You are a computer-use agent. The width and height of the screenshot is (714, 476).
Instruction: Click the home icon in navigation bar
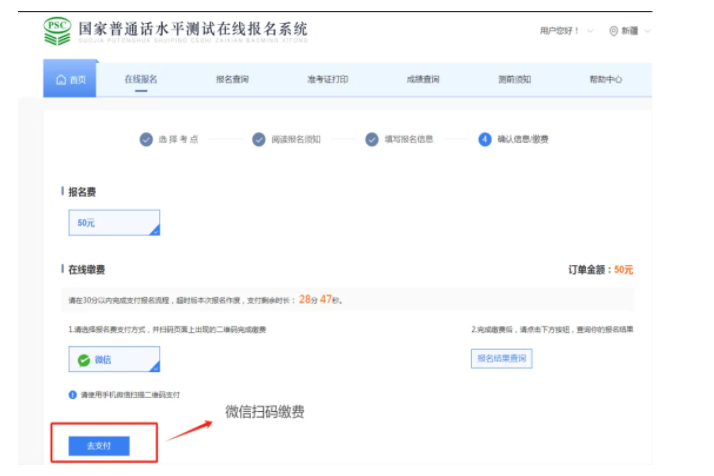tap(61, 80)
